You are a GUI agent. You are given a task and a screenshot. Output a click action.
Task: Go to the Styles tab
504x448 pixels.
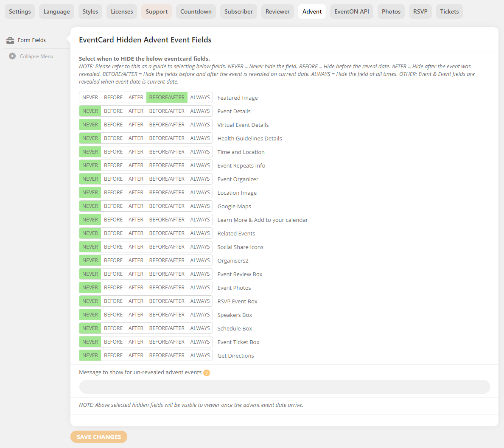pyautogui.click(x=90, y=11)
